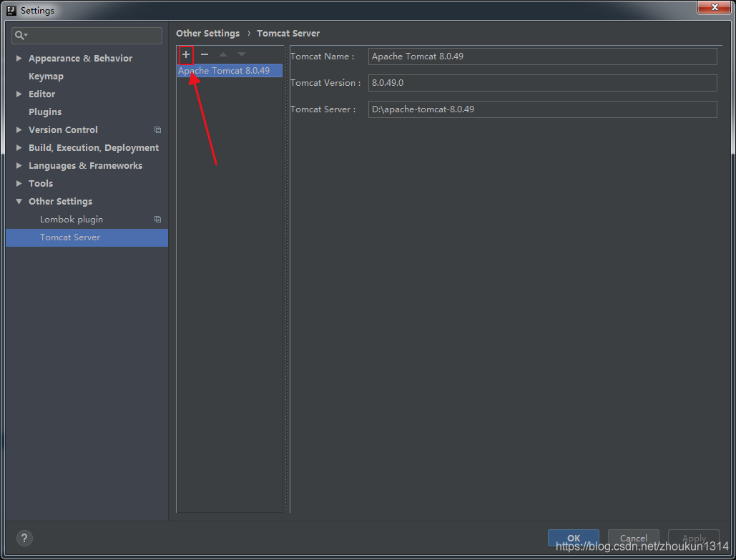Click Tomcat Server breadcrumb title
The width and height of the screenshot is (736, 560).
tap(288, 34)
